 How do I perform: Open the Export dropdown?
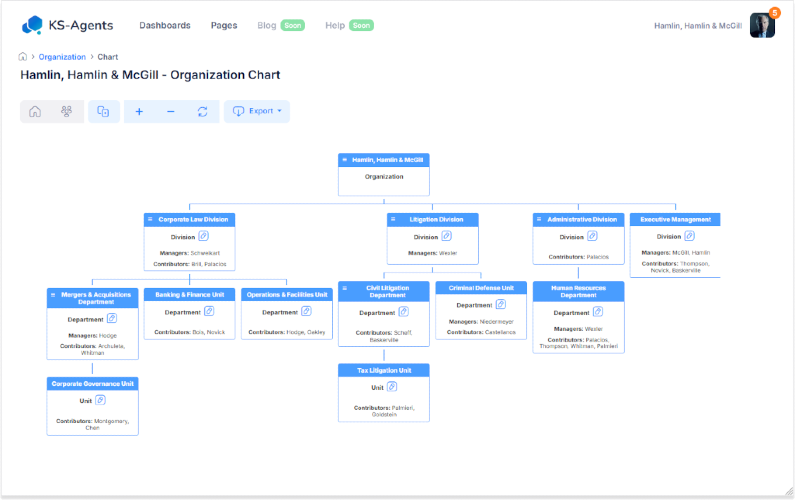point(257,111)
